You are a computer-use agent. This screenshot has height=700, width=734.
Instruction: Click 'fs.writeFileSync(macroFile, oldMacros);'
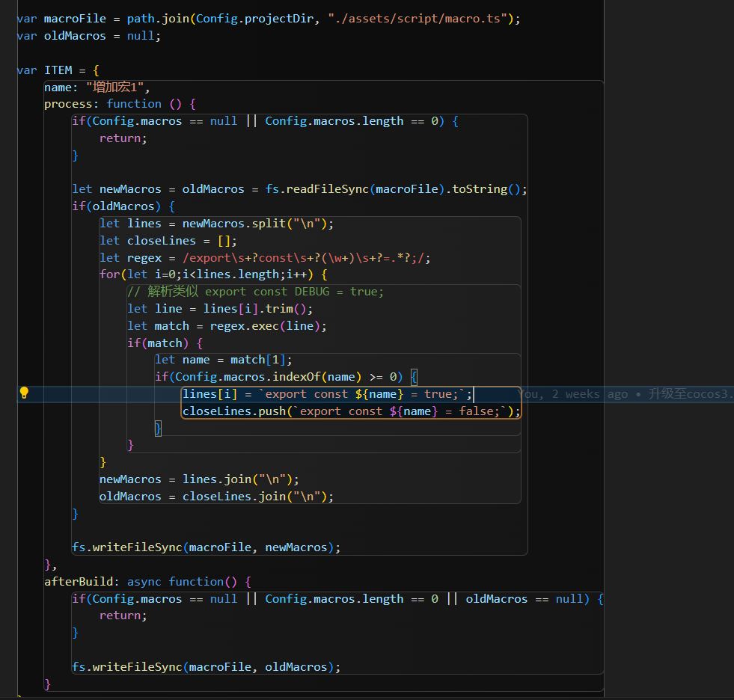(x=206, y=667)
